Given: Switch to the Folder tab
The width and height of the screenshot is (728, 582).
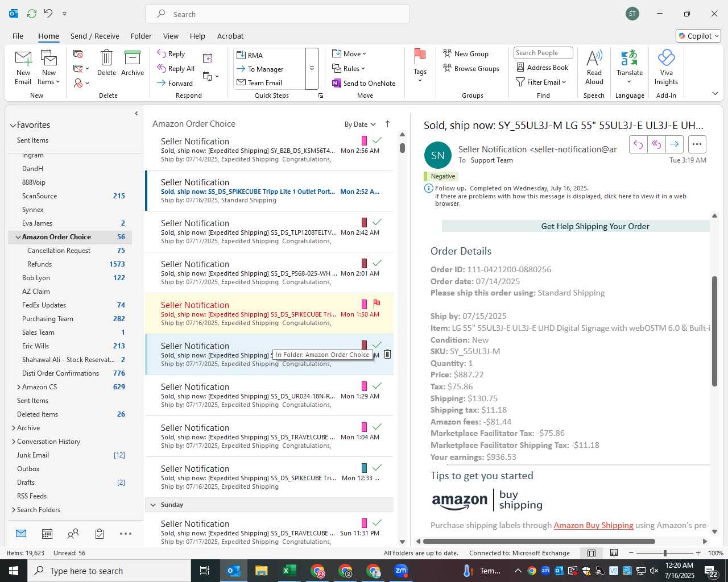Looking at the screenshot, I should coord(141,36).
